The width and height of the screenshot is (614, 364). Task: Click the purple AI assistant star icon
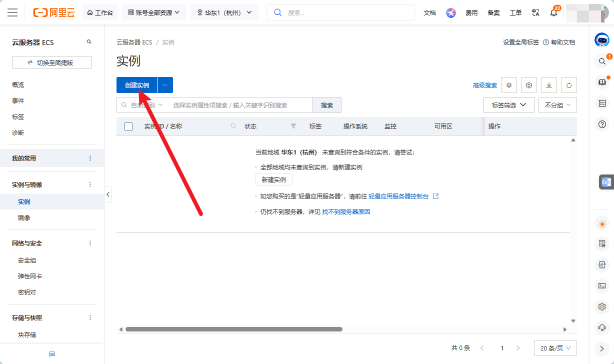[x=451, y=13]
